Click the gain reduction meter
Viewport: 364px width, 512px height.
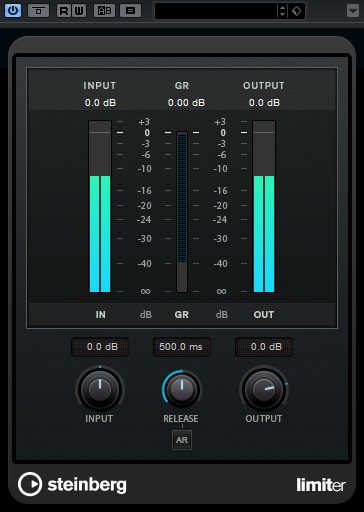pos(182,212)
